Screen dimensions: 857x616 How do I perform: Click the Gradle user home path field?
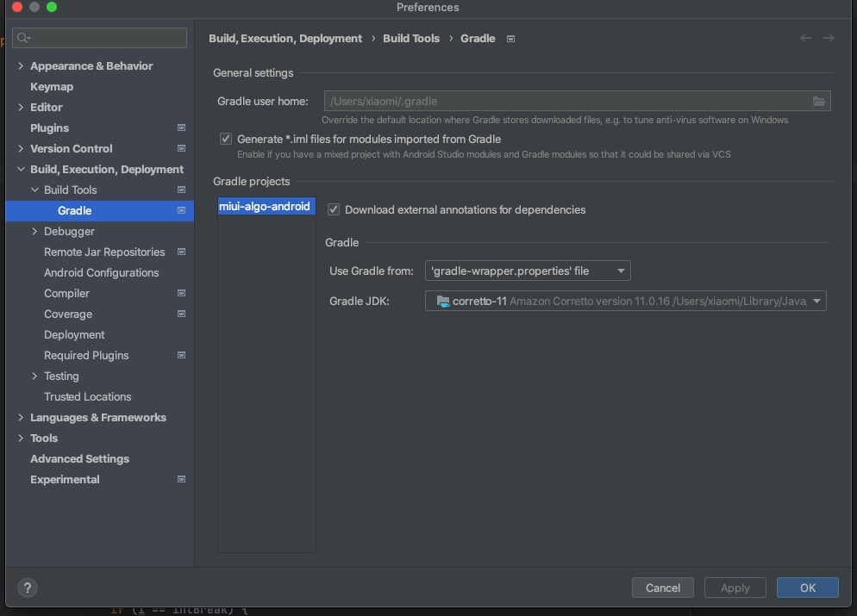[x=577, y=101]
